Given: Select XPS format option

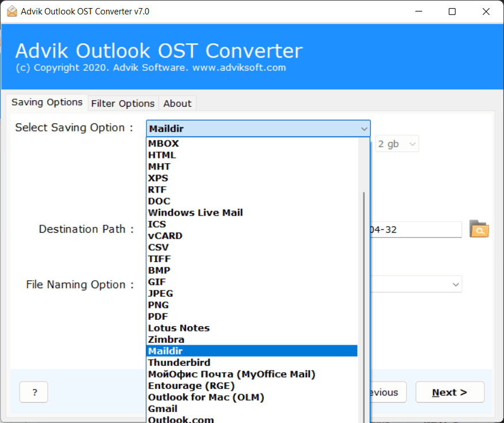Looking at the screenshot, I should pos(252,178).
